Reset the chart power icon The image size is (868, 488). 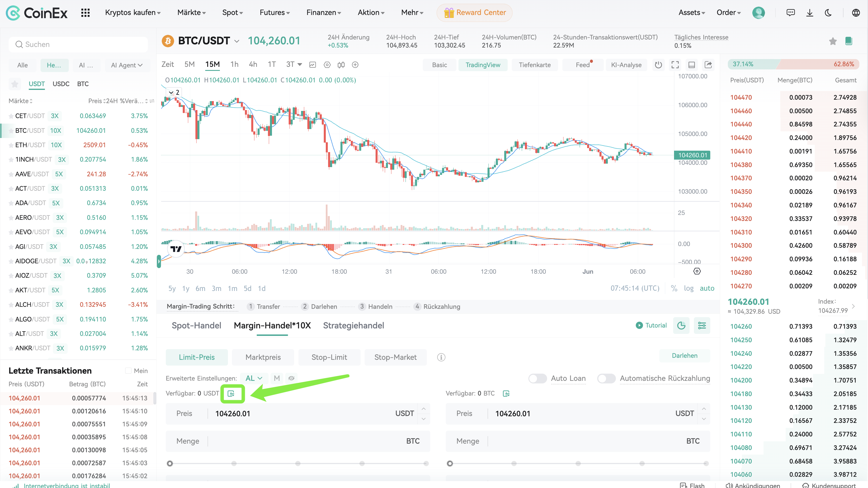coord(658,65)
